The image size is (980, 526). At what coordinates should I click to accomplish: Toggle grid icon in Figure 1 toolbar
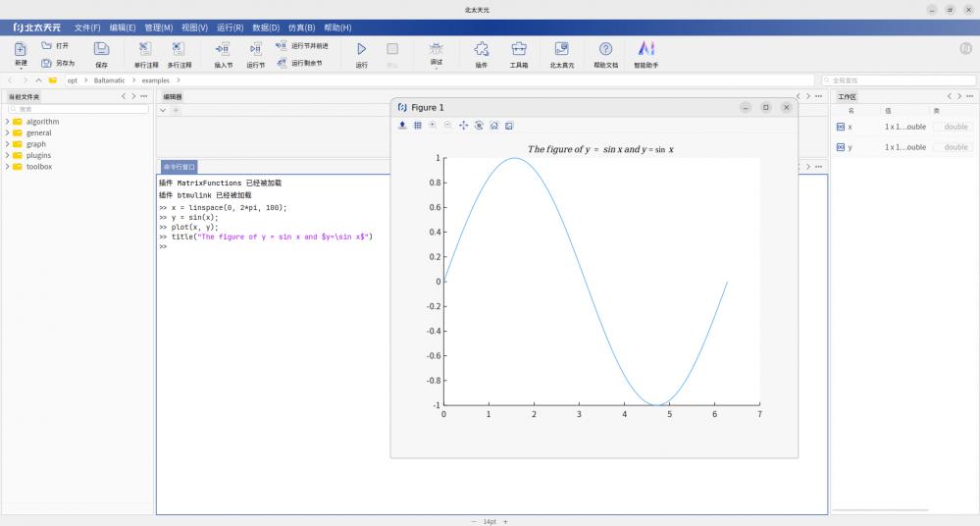coord(417,126)
